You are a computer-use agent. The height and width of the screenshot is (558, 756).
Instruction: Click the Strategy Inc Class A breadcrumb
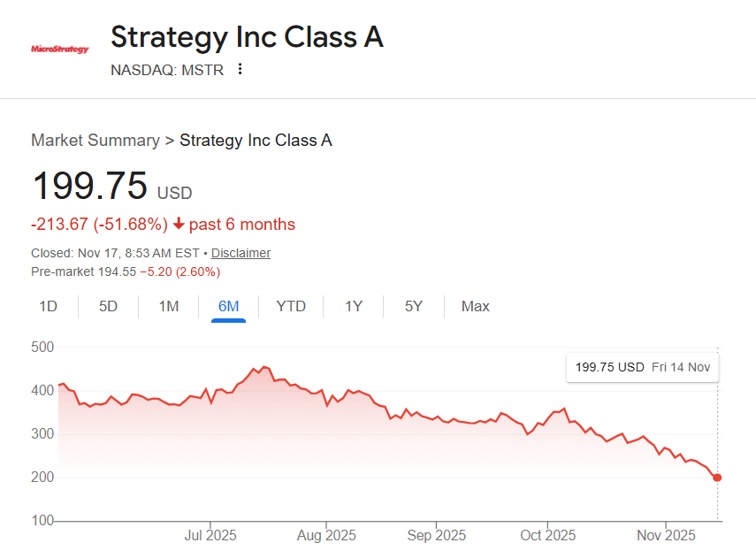point(256,140)
